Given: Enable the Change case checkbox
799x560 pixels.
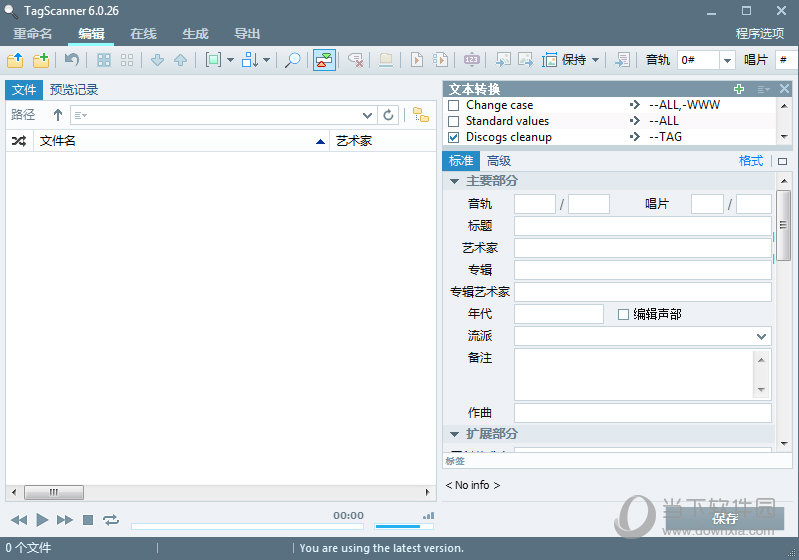Looking at the screenshot, I should click(x=454, y=105).
